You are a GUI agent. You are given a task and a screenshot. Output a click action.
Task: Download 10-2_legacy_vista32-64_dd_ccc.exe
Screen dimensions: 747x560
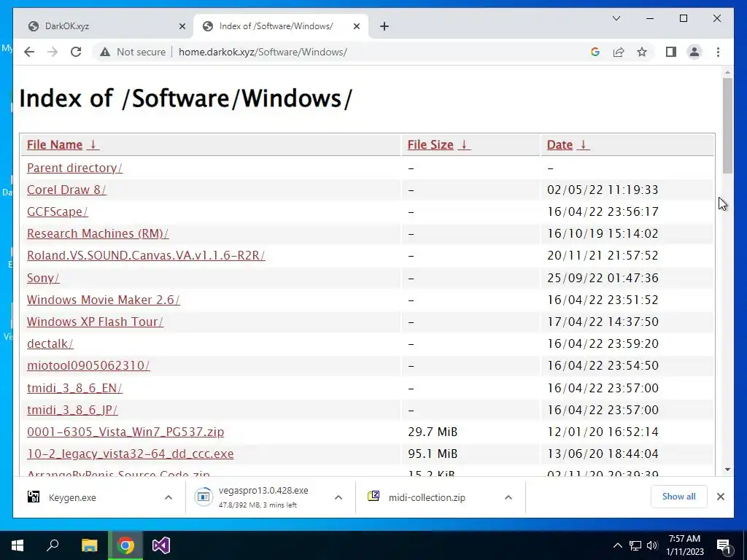click(x=130, y=454)
